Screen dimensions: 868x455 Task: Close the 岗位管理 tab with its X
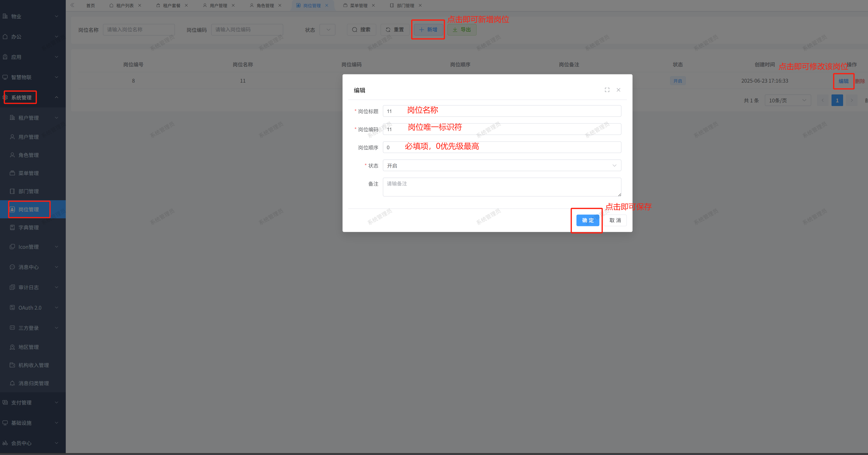coord(326,5)
